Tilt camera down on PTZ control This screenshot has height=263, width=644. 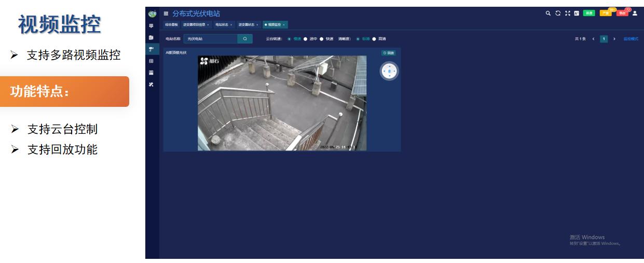point(389,76)
